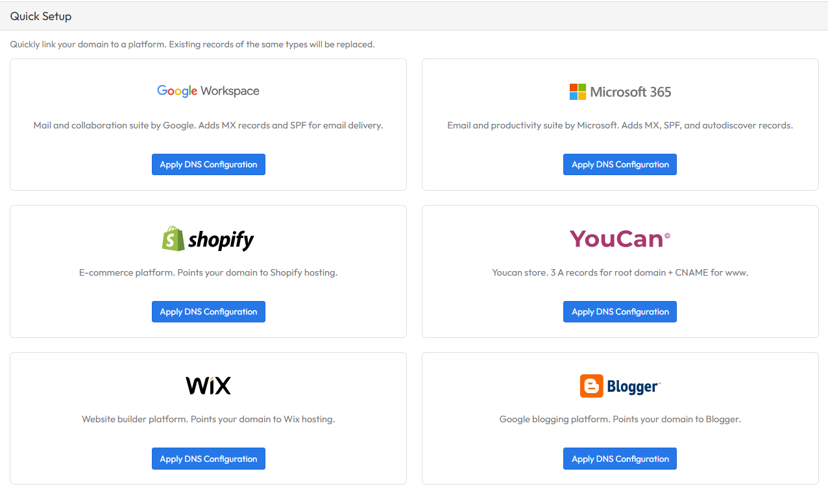Click the Shopify logo
828x504 pixels.
click(x=208, y=239)
